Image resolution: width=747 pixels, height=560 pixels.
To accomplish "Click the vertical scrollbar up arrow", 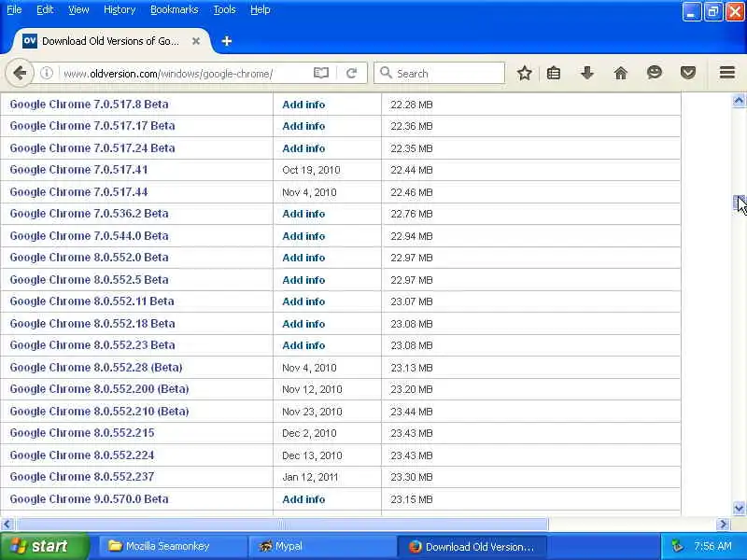I will [x=739, y=100].
